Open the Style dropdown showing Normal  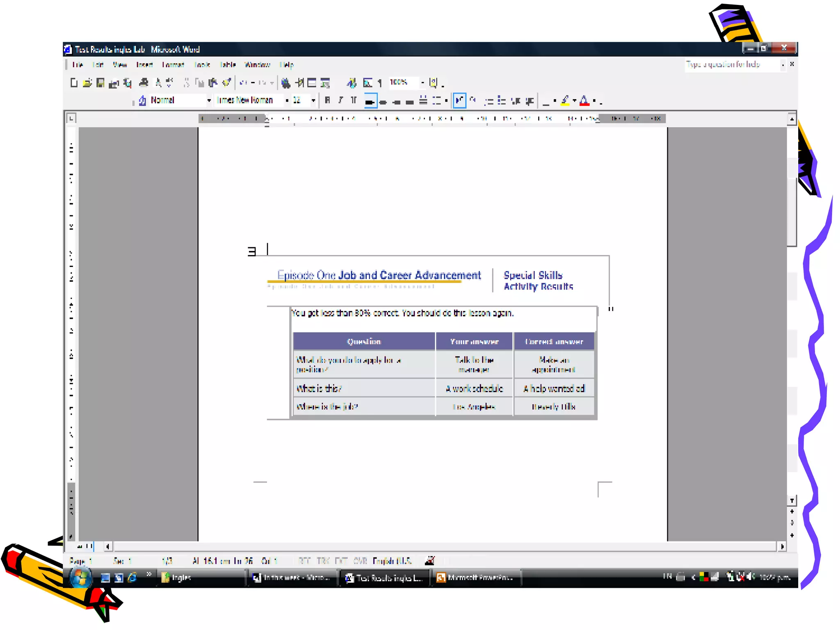[209, 100]
